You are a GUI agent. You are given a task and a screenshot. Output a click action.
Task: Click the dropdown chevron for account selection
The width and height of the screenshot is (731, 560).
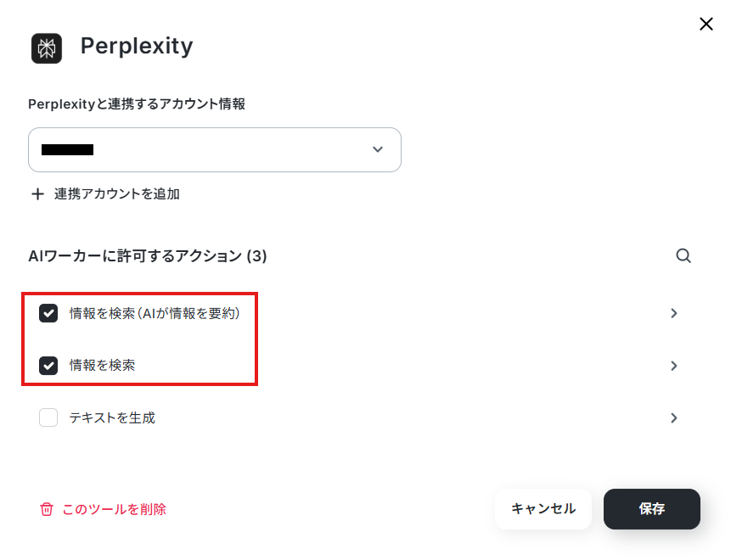pos(378,149)
